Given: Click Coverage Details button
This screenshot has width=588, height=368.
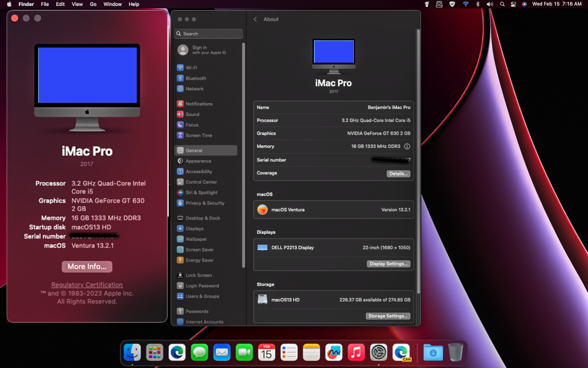Looking at the screenshot, I should pos(398,174).
